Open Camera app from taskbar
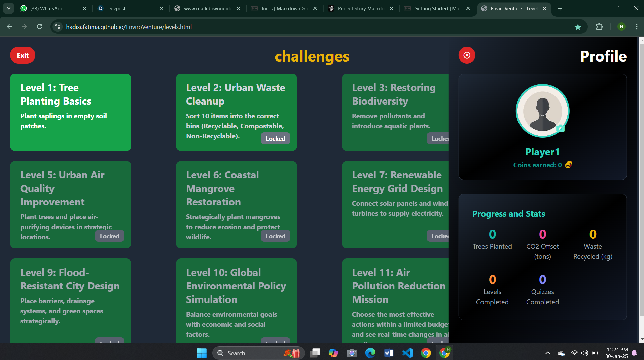644x360 pixels. [x=352, y=353]
